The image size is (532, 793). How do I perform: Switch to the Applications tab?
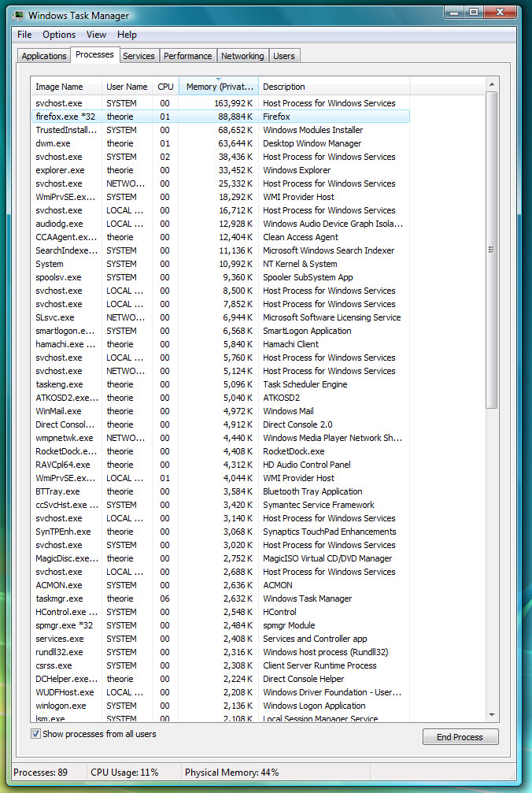click(x=44, y=56)
